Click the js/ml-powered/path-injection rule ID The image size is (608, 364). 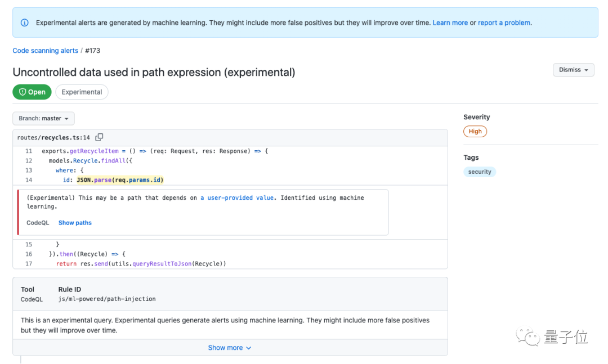point(107,299)
